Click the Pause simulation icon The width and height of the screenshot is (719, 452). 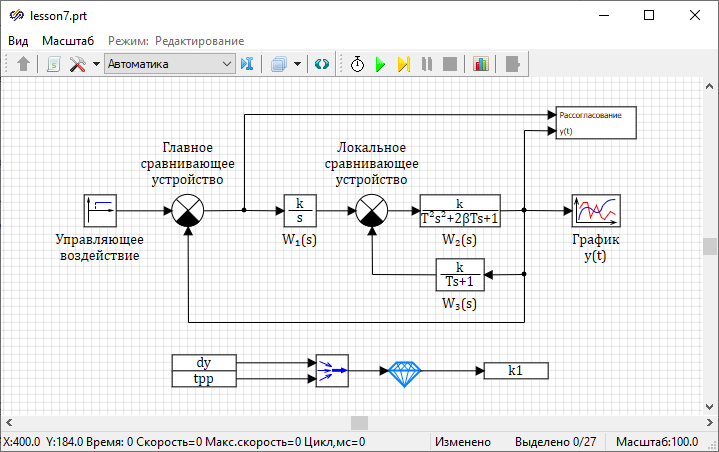click(x=427, y=64)
